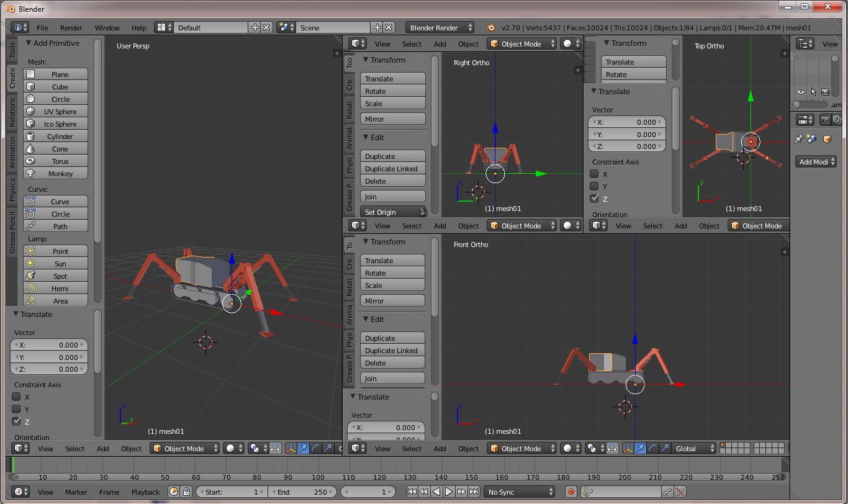Switch to vertical Relations tab

12,113
